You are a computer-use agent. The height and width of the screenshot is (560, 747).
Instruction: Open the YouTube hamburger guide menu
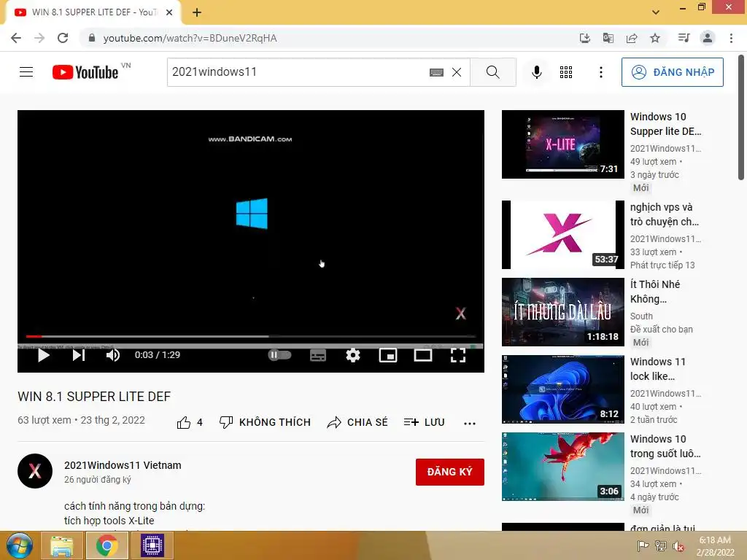click(26, 72)
